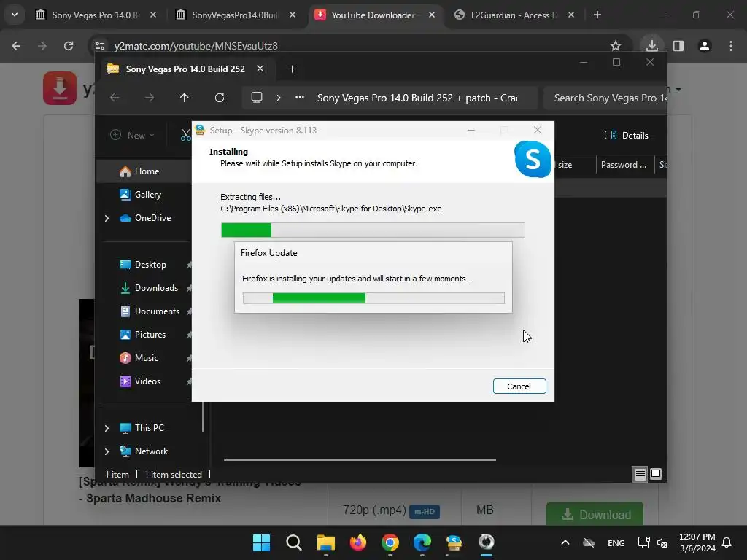Open Gallery in File Explorer sidebar
Viewport: 747px width, 560px height.
coord(141,195)
